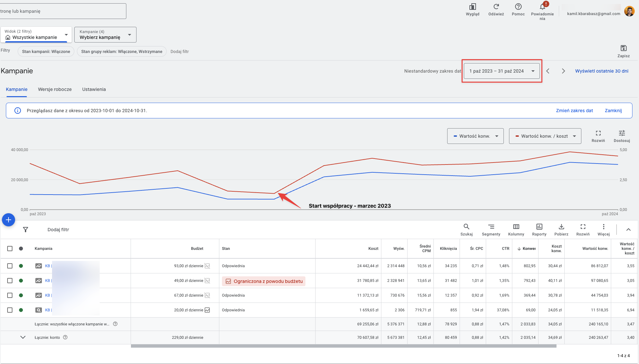The width and height of the screenshot is (639, 364).
Task: Open the Segmenty icon
Action: coord(491,227)
